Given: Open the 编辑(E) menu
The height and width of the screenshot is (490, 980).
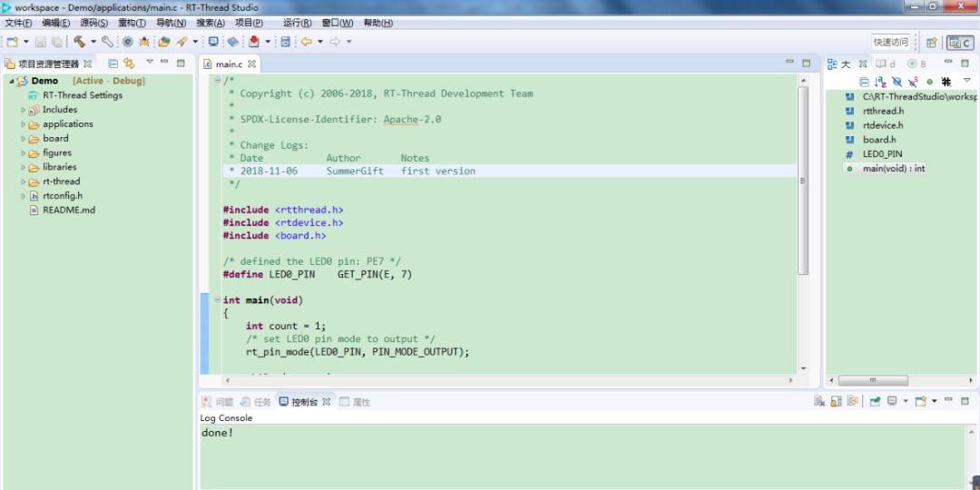Looking at the screenshot, I should (56, 23).
